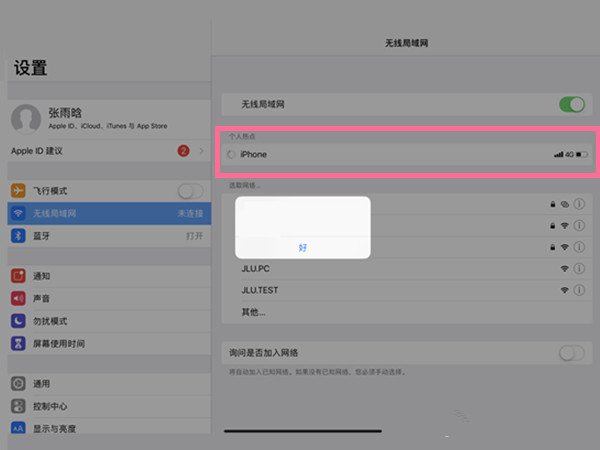This screenshot has height=450, width=600.
Task: Open the Display & Brightness (显示与亮度) icon
Action: coord(18,428)
